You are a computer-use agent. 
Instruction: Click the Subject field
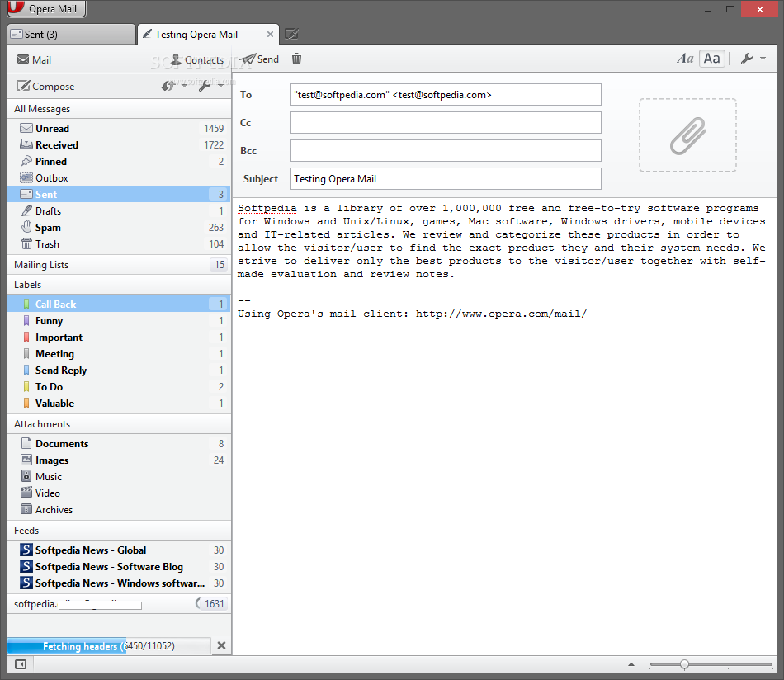pos(446,178)
